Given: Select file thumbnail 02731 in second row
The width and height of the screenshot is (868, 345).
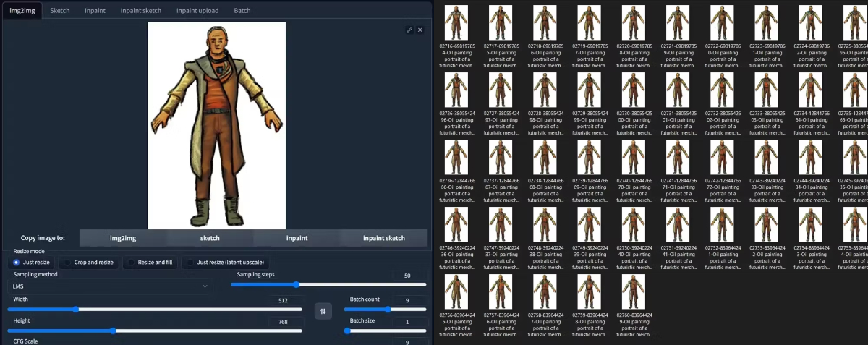Looking at the screenshot, I should pos(677,90).
